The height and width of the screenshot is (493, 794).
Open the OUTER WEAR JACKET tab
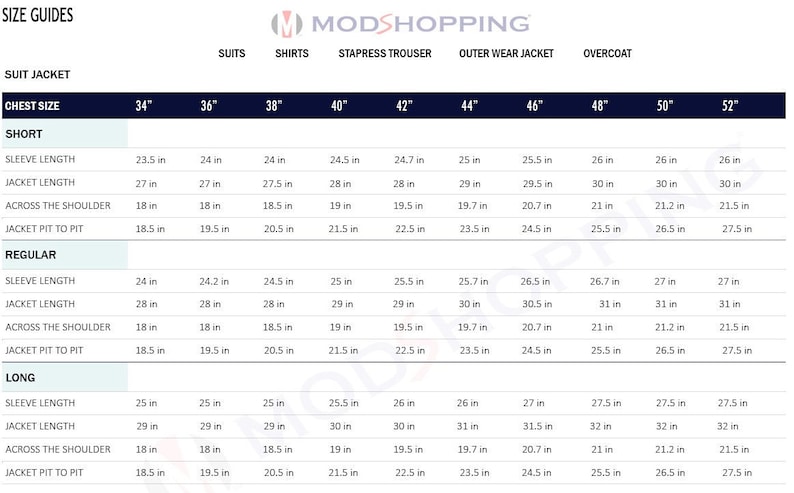pos(506,53)
